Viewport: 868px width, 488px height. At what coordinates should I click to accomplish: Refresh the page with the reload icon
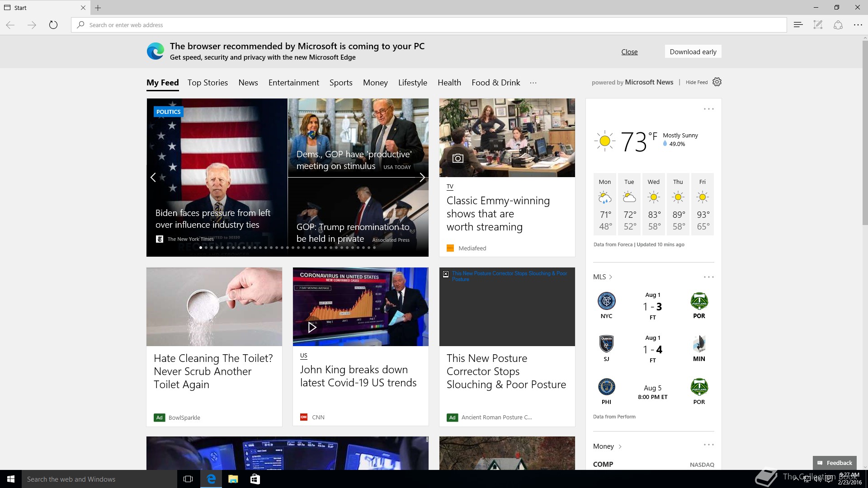click(x=53, y=25)
